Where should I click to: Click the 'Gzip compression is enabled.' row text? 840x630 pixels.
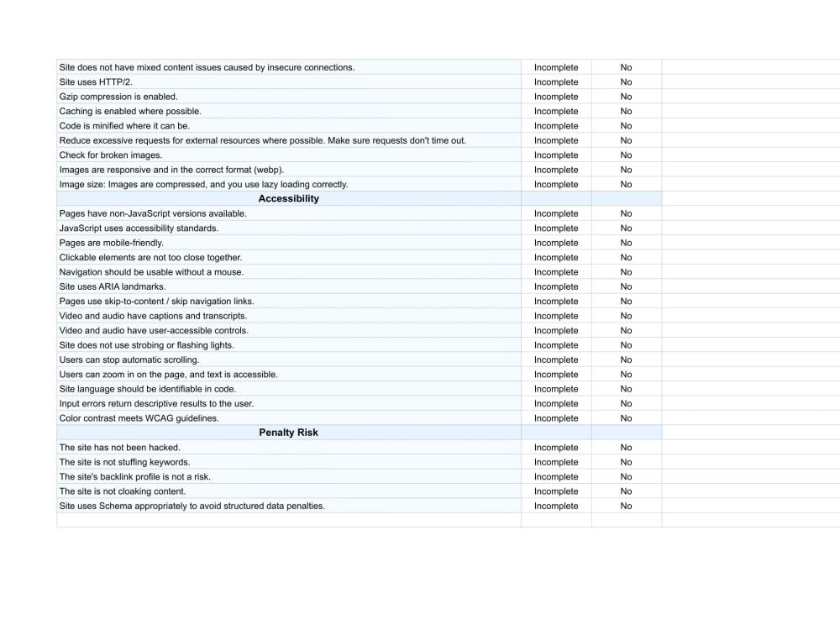(x=118, y=97)
